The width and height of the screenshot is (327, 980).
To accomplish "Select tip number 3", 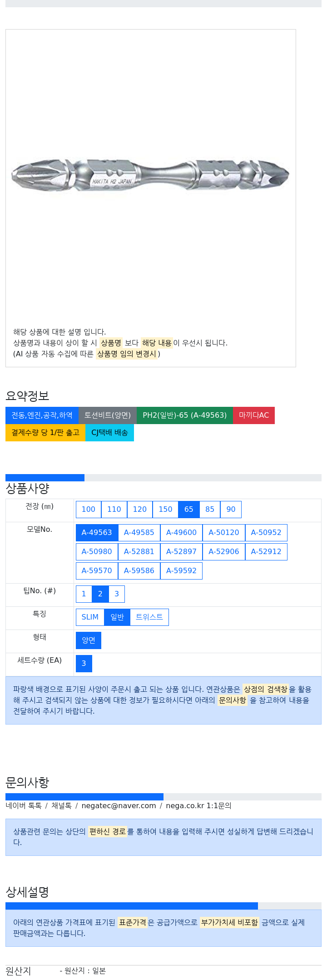I will 117,594.
